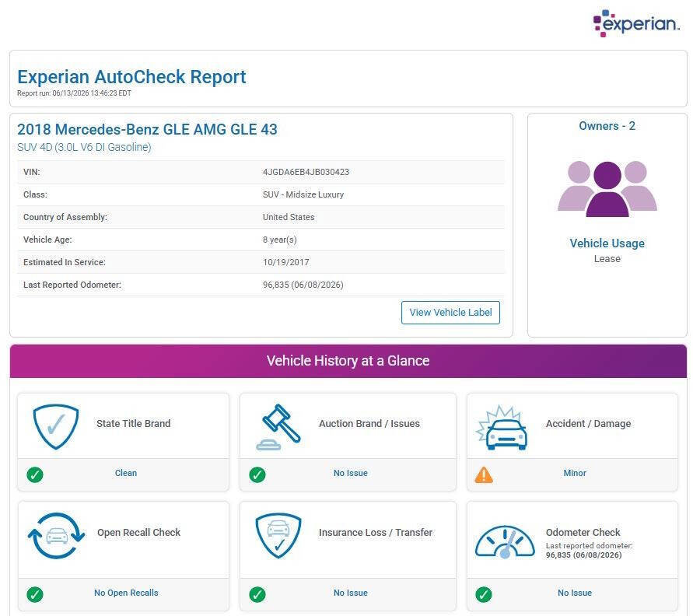Click the Insurance Loss shield car icon
Image resolution: width=693 pixels, height=616 pixels.
(x=278, y=535)
